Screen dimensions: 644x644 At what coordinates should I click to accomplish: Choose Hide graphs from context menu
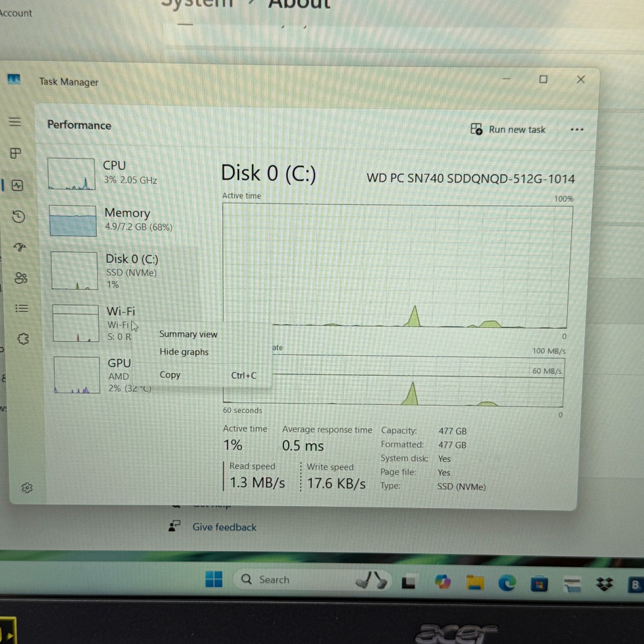pyautogui.click(x=184, y=352)
